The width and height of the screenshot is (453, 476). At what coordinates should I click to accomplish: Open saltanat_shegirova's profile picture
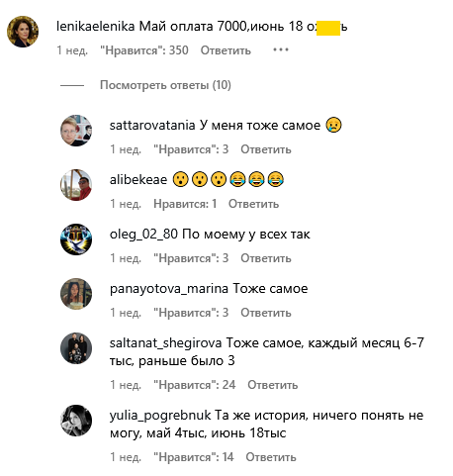[76, 348]
